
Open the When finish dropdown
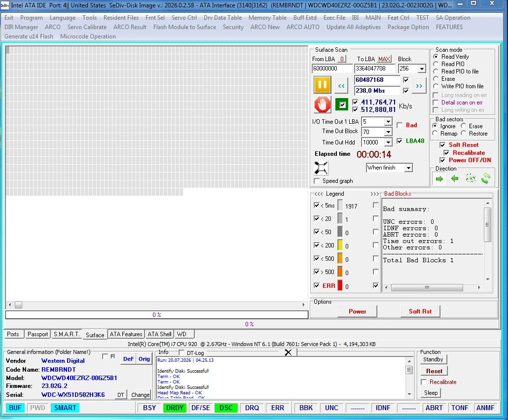(408, 168)
